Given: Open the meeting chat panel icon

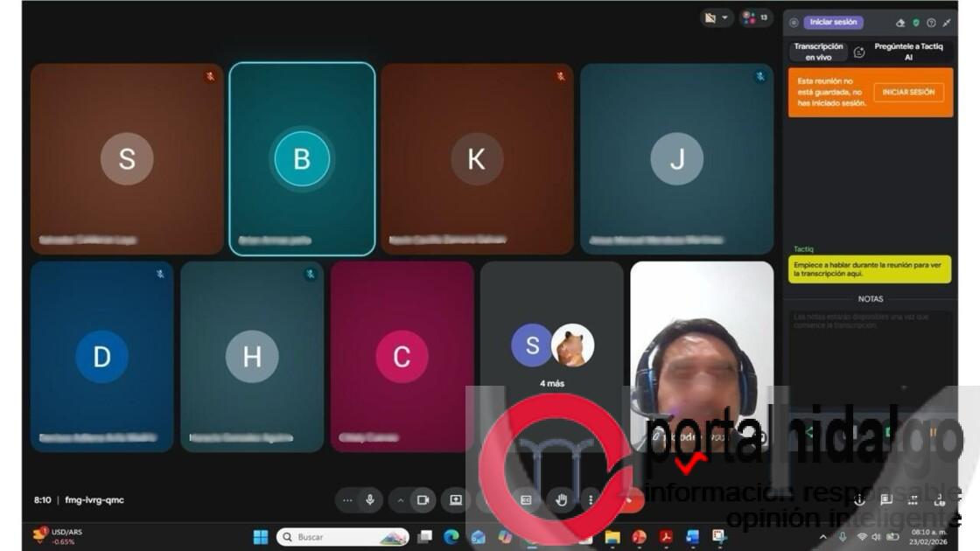Looking at the screenshot, I should [x=886, y=499].
